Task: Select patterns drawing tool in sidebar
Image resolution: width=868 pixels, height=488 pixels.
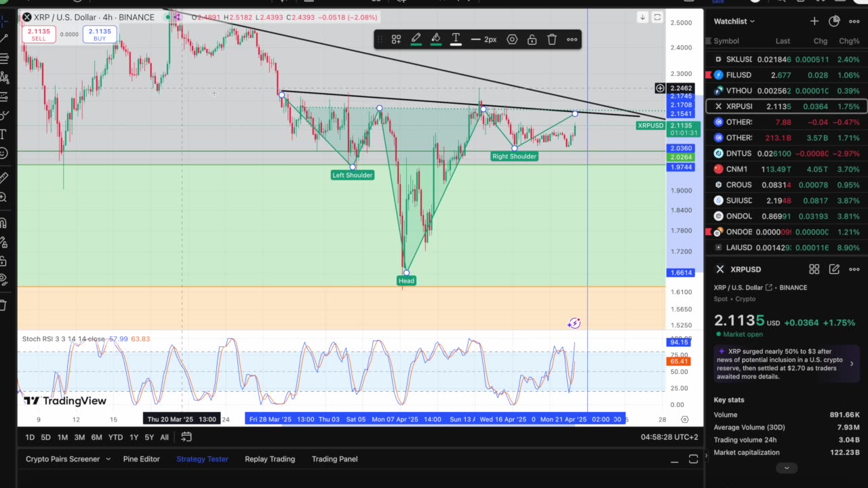Action: click(x=4, y=77)
